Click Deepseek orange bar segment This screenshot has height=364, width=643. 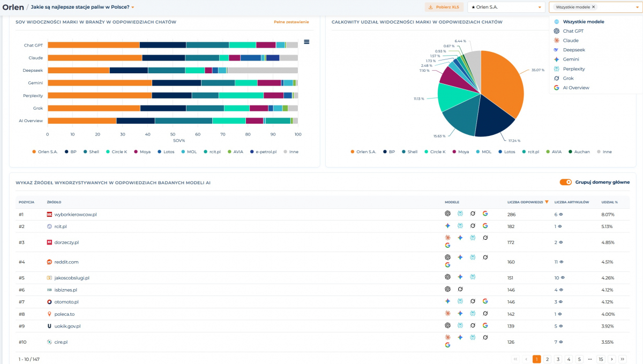click(78, 70)
